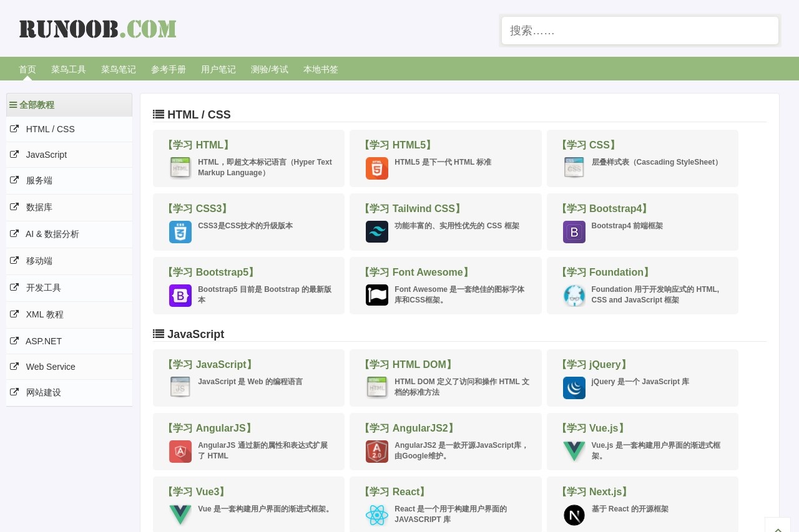The image size is (799, 532).
Task: Click the blue CSS3 shield icon
Action: 180,232
